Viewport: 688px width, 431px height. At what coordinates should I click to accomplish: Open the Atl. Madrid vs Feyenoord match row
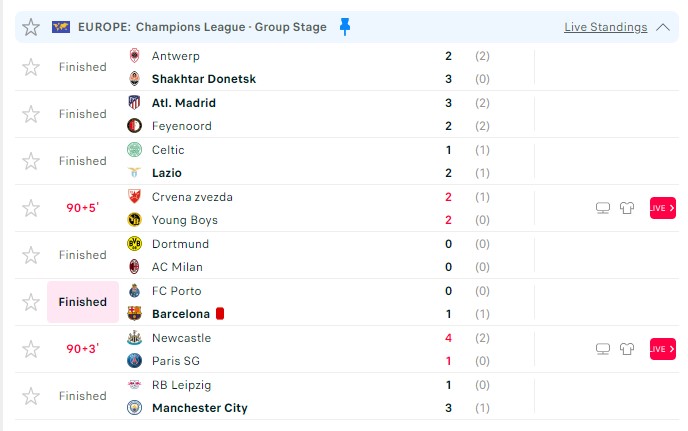point(347,114)
